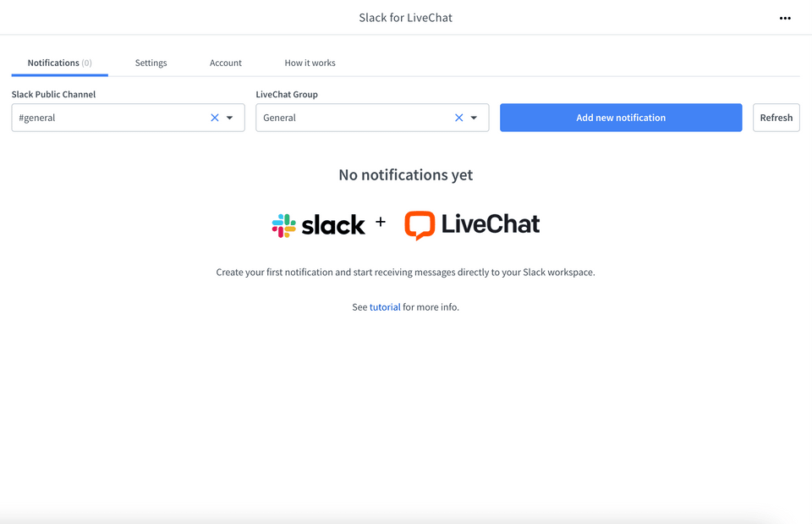This screenshot has height=524, width=812.
Task: Select the Notifications tab
Action: tap(59, 63)
